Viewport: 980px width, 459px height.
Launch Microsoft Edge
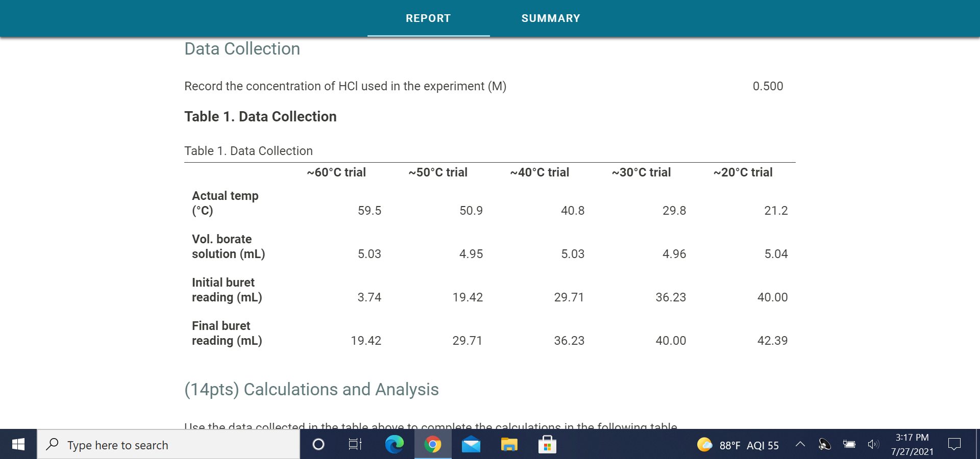[x=394, y=444]
